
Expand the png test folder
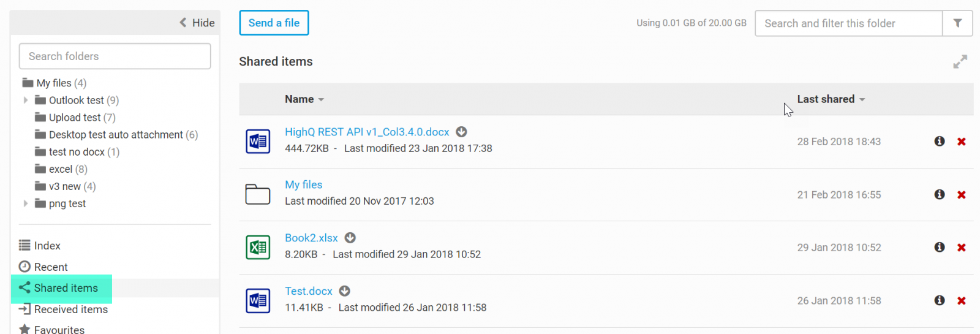coord(26,203)
